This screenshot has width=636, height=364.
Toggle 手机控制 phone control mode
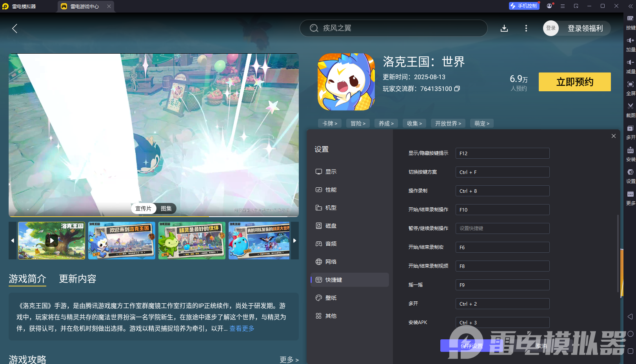point(524,5)
